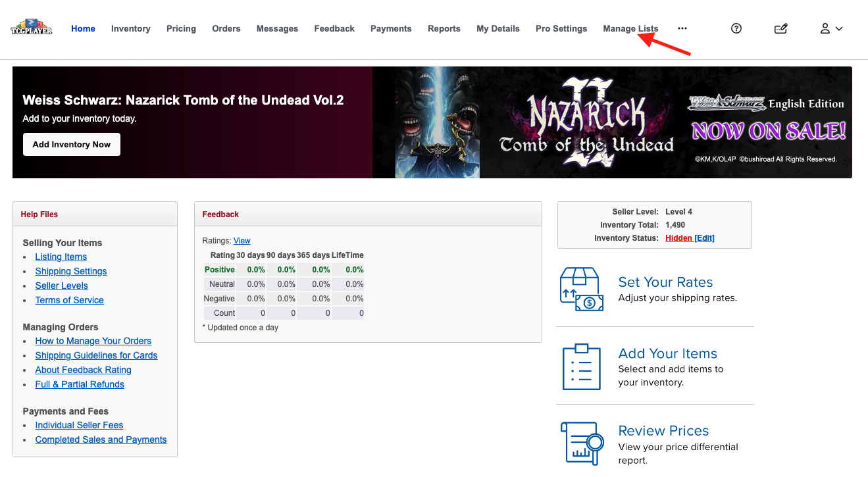This screenshot has width=868, height=477.
Task: Open Full & Partial Refunds link
Action: pos(80,384)
